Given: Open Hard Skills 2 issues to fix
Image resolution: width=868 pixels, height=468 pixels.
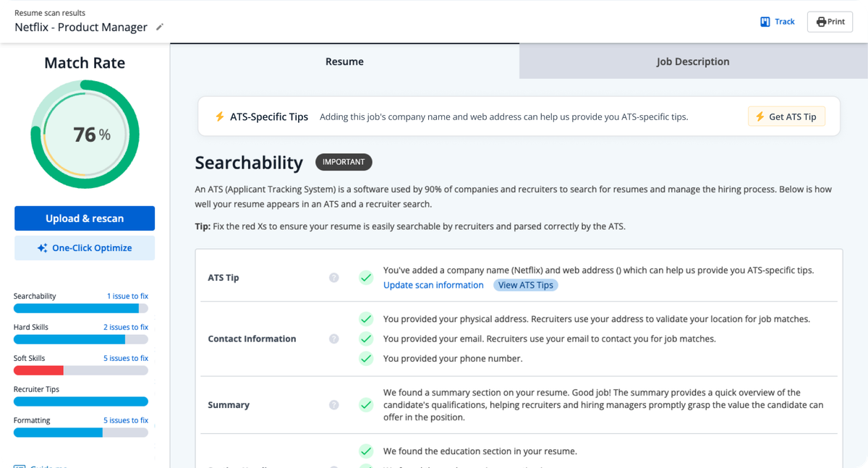Looking at the screenshot, I should [125, 328].
